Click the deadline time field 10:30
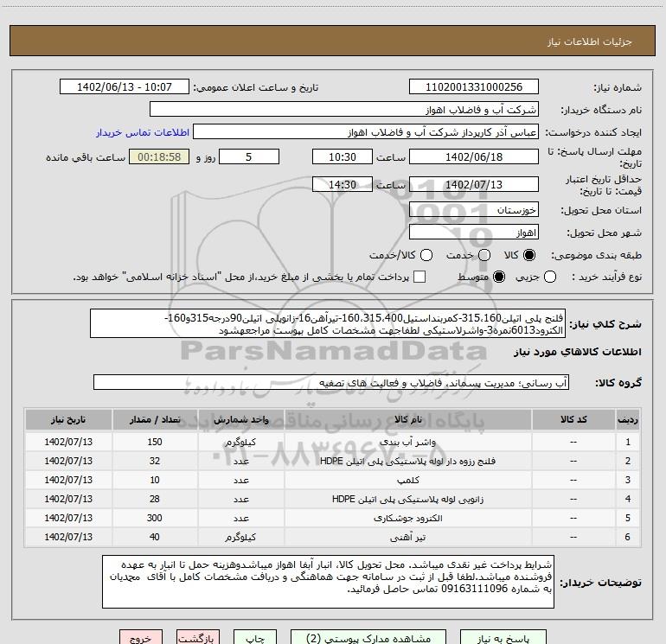This screenshot has width=666, height=644. (x=343, y=156)
